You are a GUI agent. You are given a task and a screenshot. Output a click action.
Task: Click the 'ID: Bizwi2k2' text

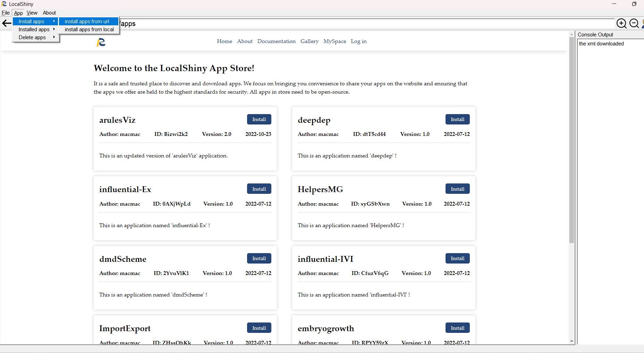[171, 134]
